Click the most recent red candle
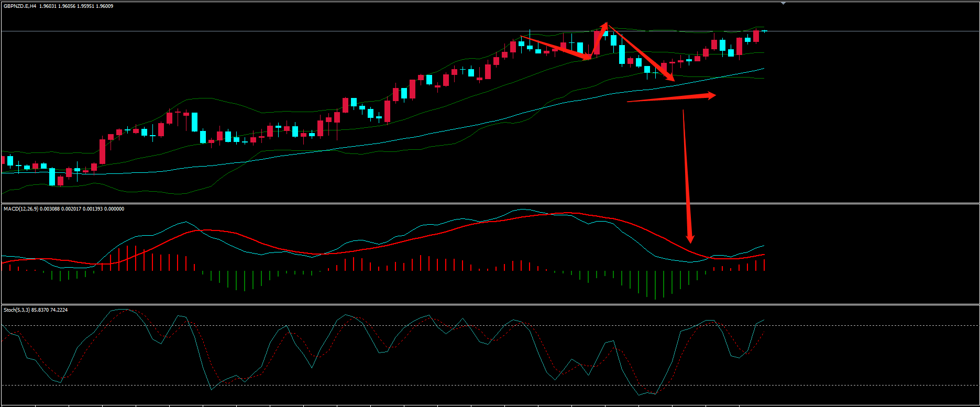The image size is (980, 407). [756, 36]
